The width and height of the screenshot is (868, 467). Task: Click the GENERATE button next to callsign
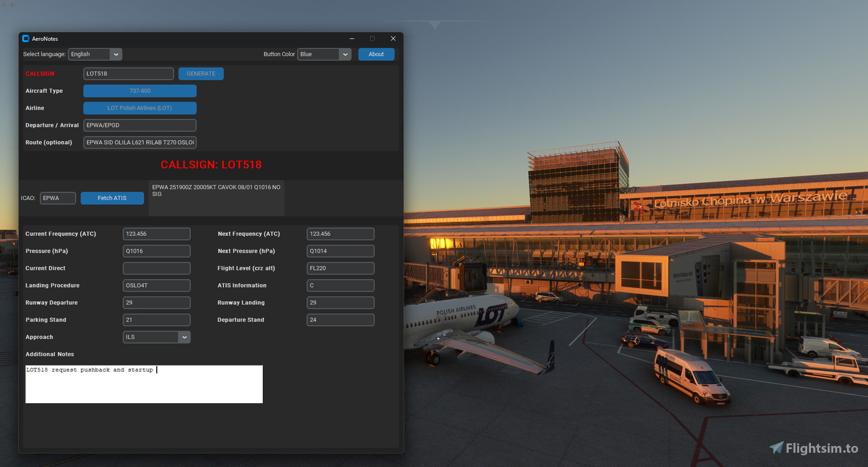pyautogui.click(x=201, y=73)
